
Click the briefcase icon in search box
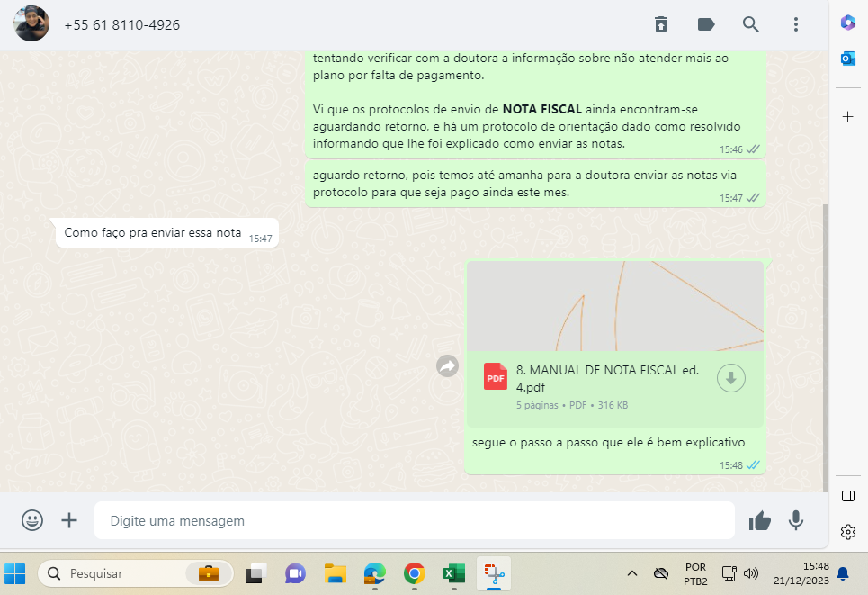coord(208,573)
